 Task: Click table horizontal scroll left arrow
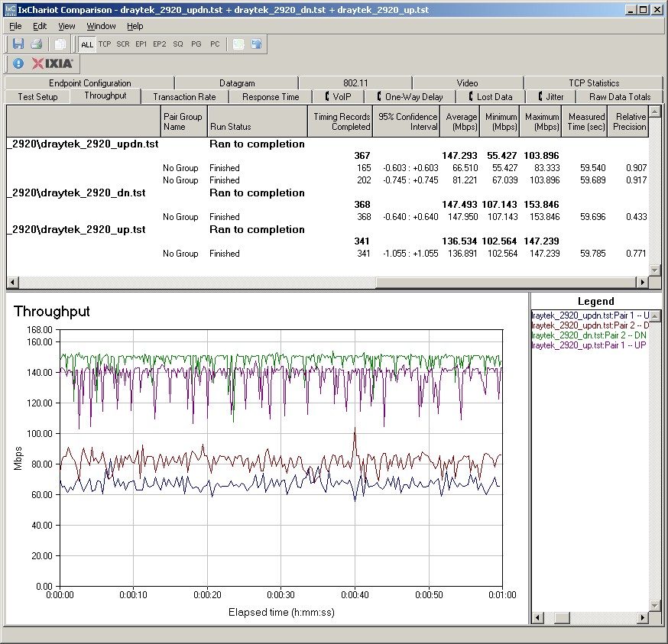coord(12,282)
